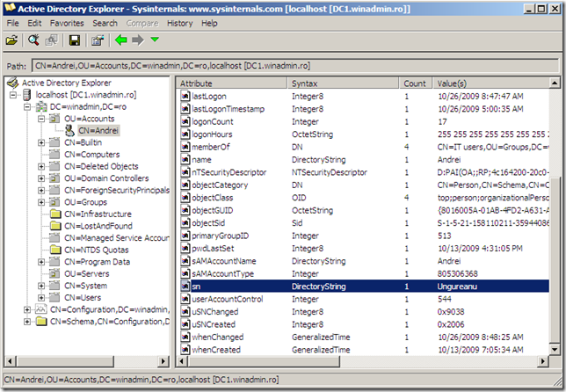Expand the CN=Schema node

27,322
